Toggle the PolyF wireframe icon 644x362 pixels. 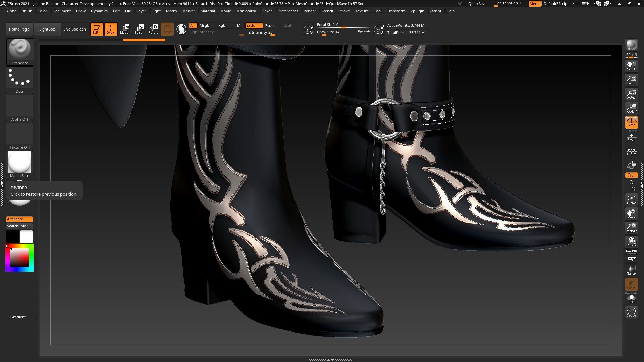tap(631, 256)
